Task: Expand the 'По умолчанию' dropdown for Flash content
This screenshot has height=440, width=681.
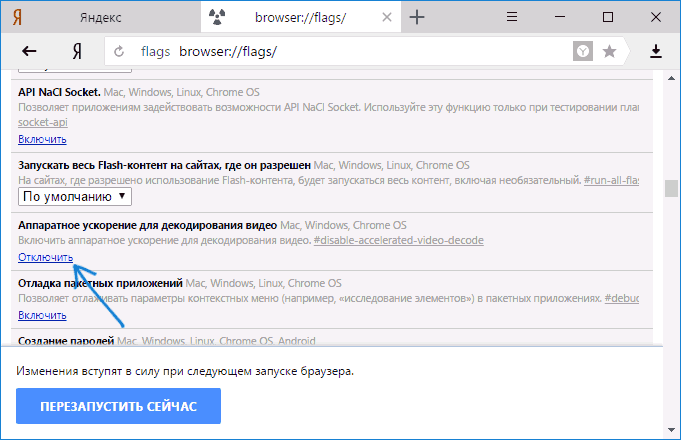Action: point(75,197)
